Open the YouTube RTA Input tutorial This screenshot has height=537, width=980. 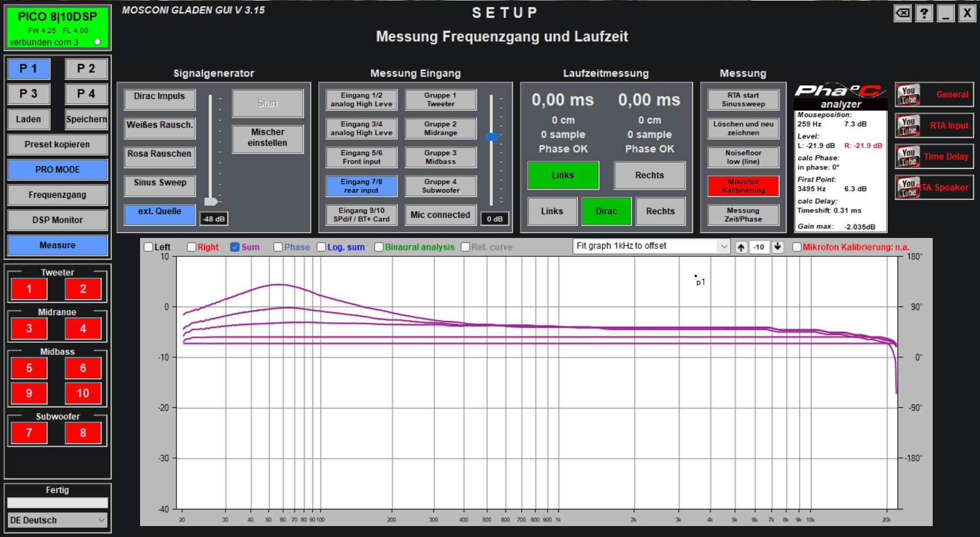(x=934, y=126)
